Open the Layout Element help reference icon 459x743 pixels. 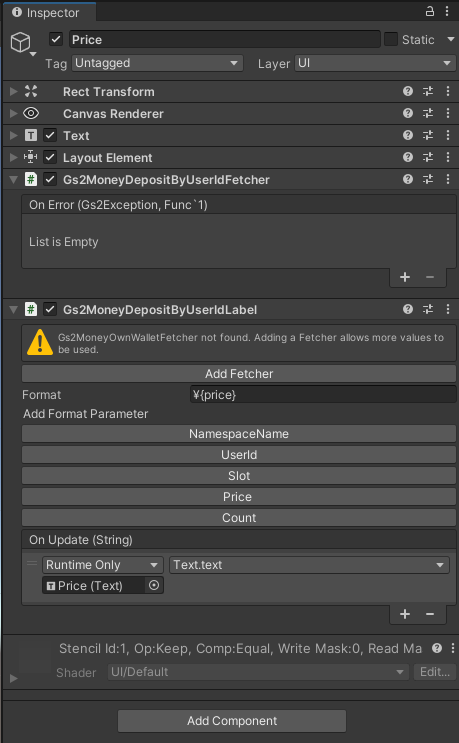(408, 157)
